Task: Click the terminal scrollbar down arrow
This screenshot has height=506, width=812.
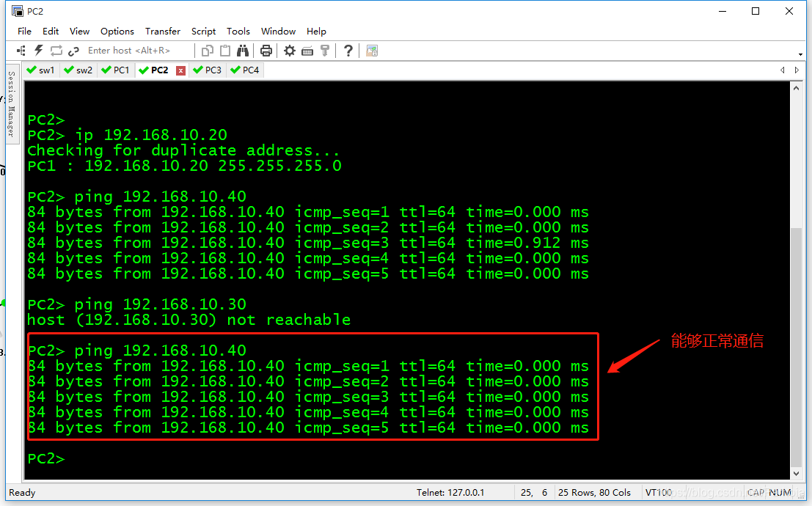Action: pyautogui.click(x=797, y=474)
